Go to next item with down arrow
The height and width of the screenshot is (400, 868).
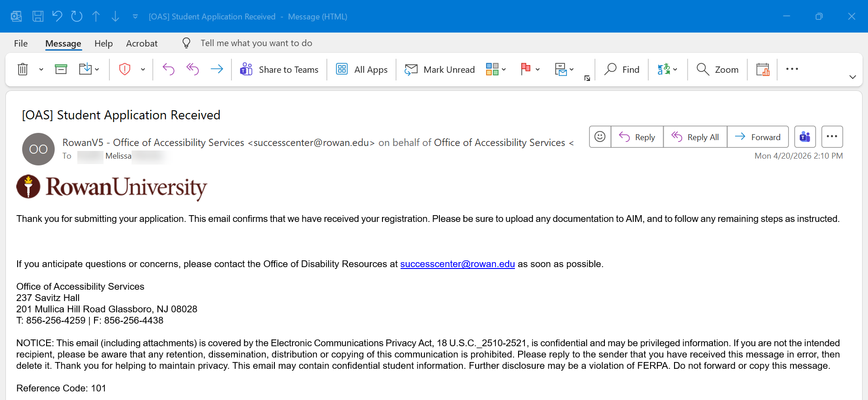[115, 17]
